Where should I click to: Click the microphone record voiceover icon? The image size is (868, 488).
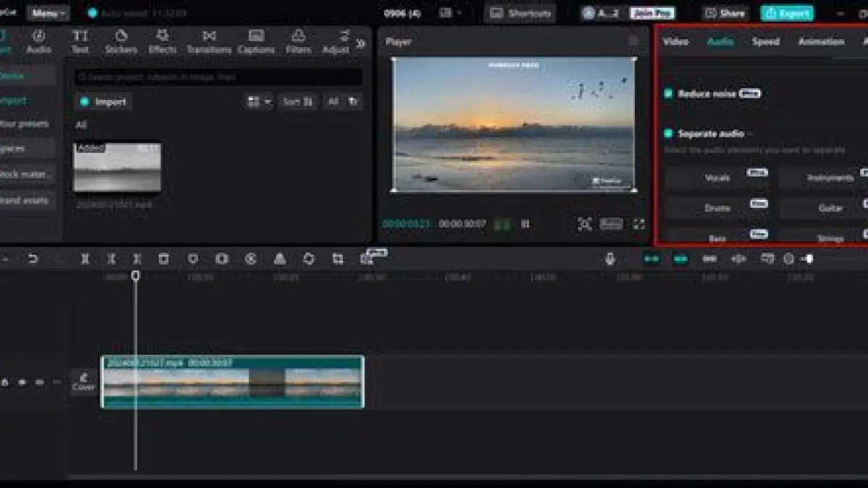(x=610, y=258)
